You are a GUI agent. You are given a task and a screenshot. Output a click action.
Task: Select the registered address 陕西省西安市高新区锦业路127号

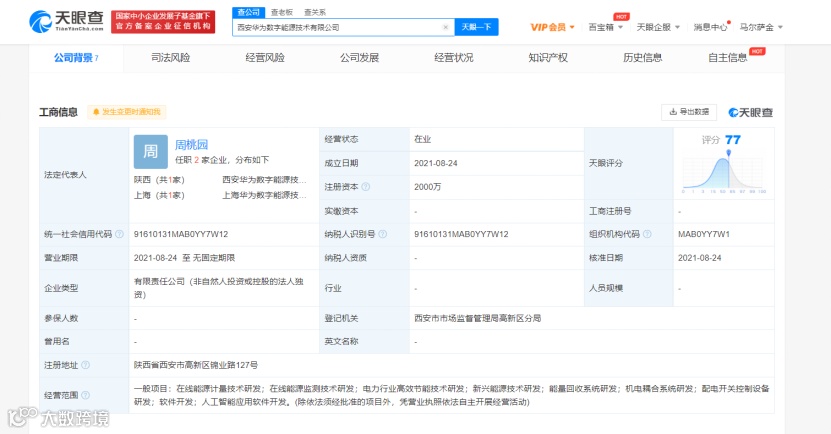pos(196,365)
